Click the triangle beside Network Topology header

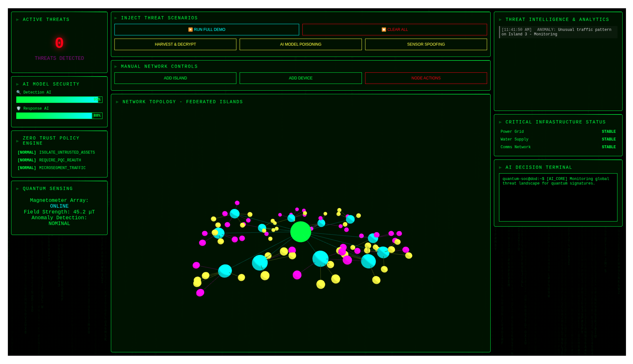(117, 102)
